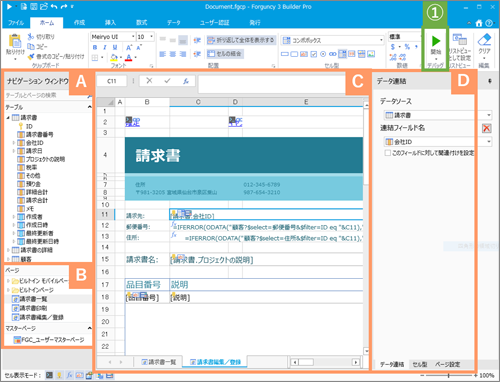Open fill color yellow swatch button

(114, 58)
